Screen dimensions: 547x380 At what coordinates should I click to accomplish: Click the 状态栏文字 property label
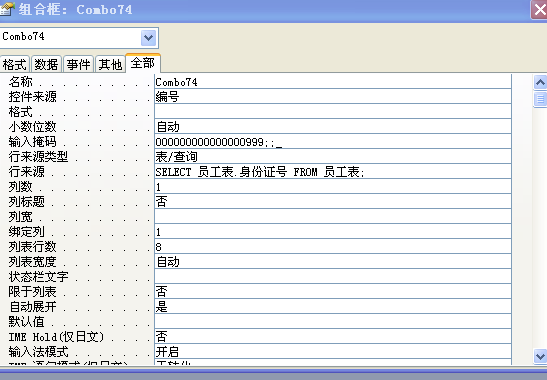click(38, 277)
